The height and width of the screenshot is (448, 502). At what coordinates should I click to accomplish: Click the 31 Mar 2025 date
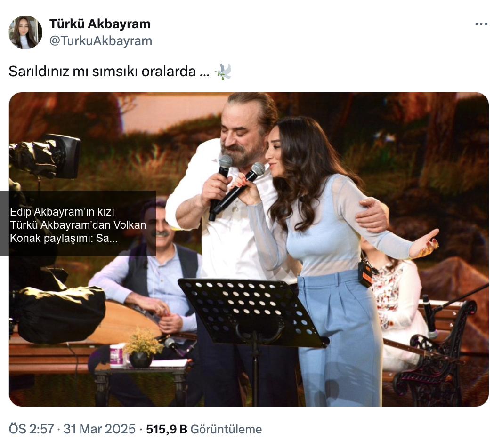click(x=99, y=429)
